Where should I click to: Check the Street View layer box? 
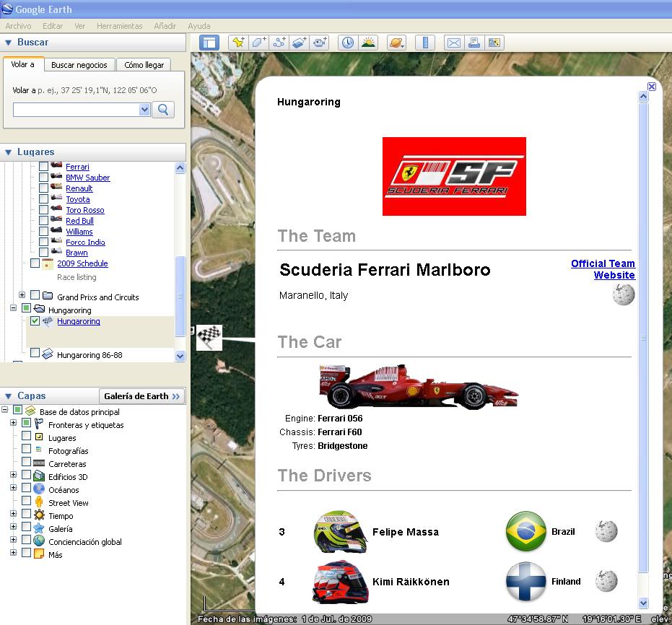tap(27, 502)
